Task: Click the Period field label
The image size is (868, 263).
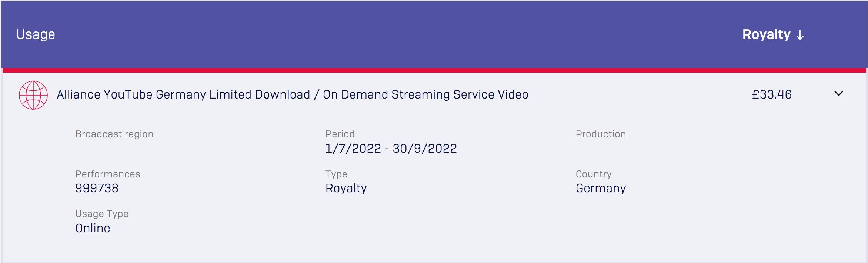Action: (340, 134)
